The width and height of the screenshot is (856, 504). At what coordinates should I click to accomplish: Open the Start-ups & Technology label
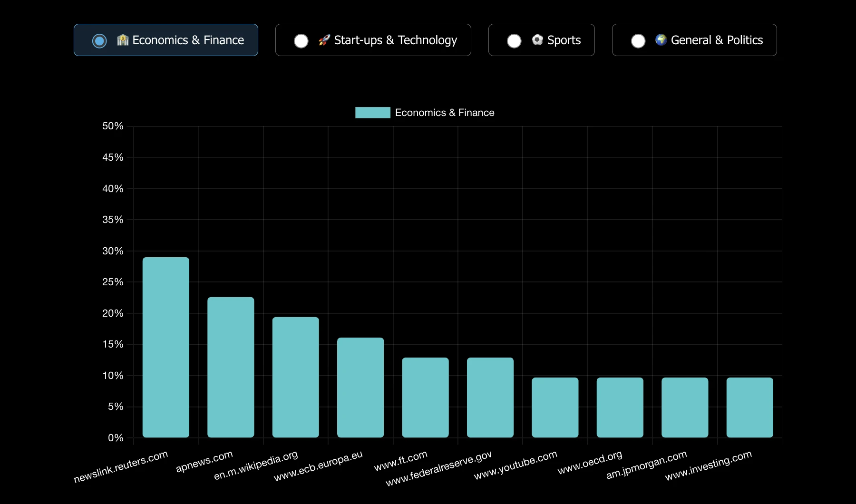tap(395, 40)
